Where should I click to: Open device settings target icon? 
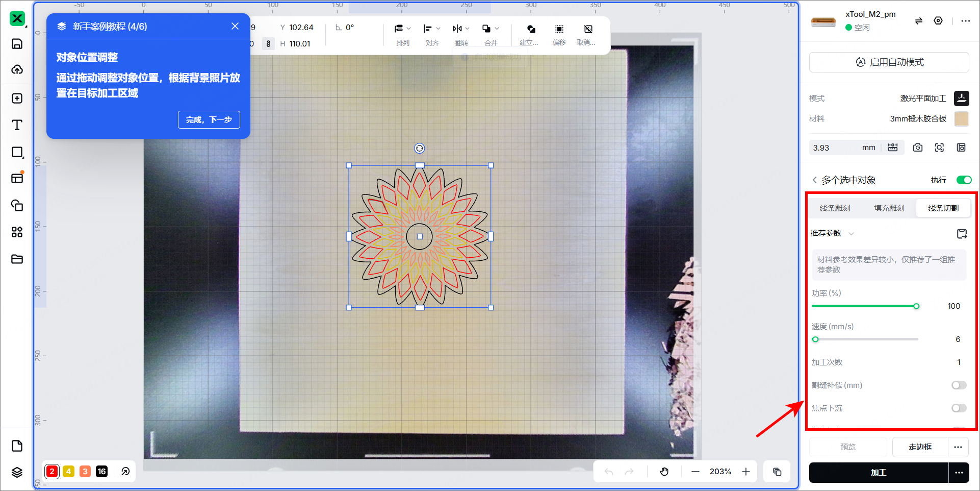coord(938,21)
